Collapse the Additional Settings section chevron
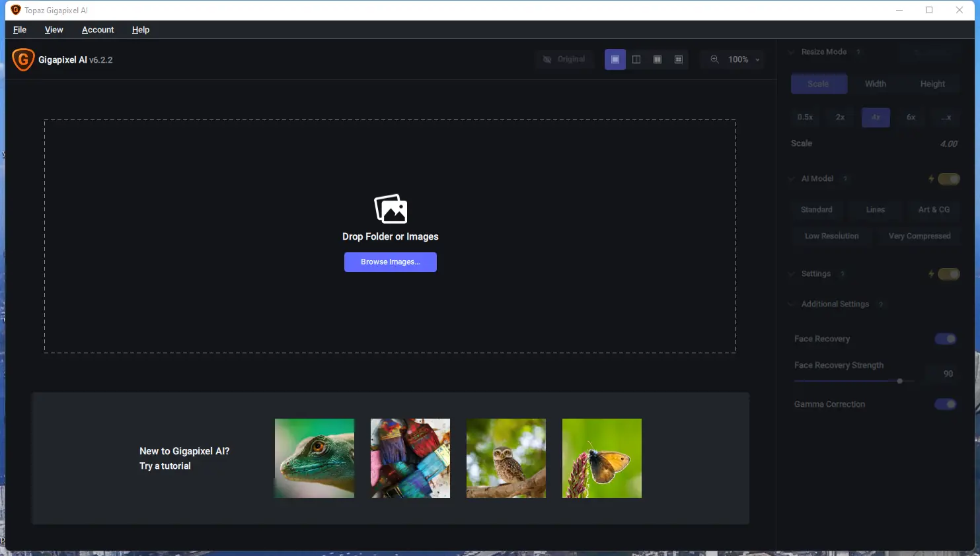Image resolution: width=980 pixels, height=556 pixels. [x=792, y=304]
